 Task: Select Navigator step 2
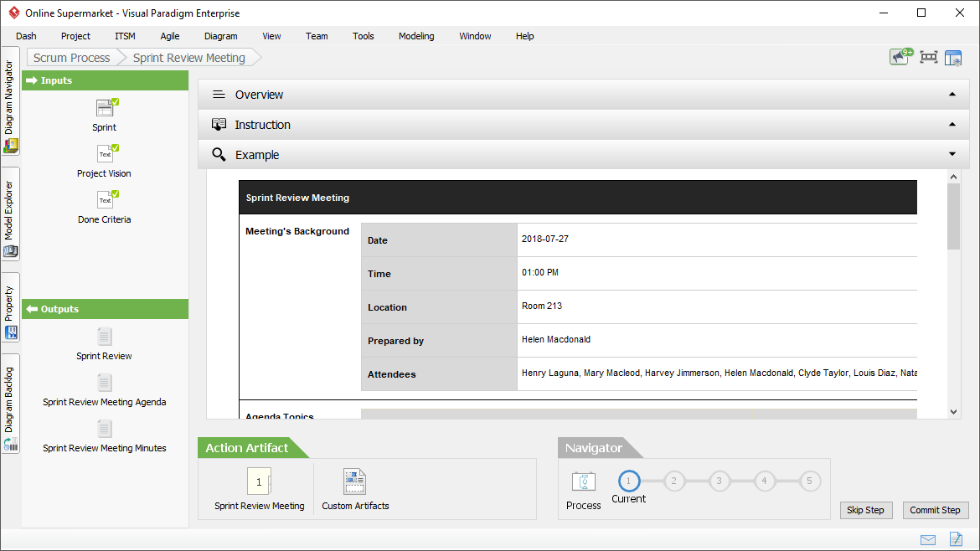673,481
